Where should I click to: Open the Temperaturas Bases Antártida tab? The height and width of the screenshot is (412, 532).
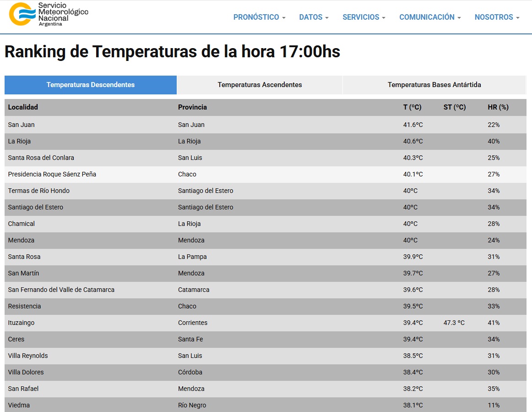click(x=434, y=85)
